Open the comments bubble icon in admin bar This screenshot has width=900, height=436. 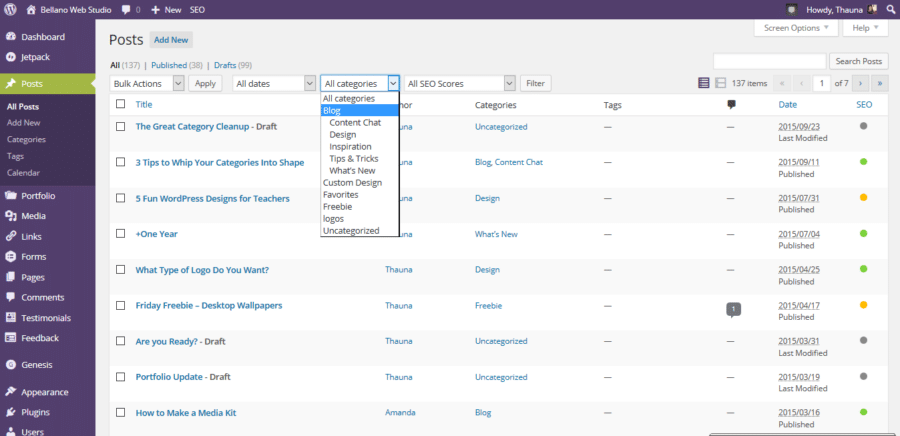(126, 10)
